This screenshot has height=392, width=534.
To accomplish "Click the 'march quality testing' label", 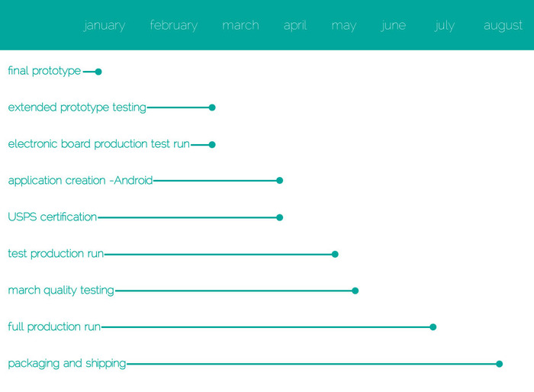I will pos(61,291).
